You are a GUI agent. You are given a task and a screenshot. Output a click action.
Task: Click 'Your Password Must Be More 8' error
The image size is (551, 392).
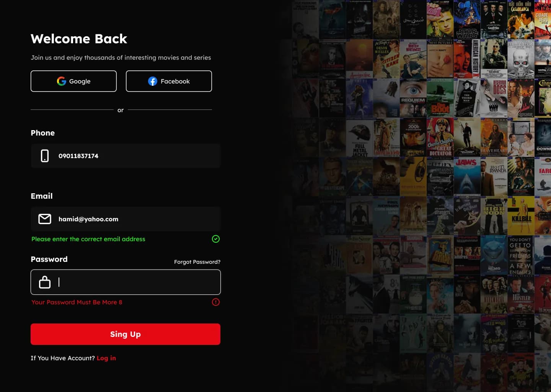[x=77, y=302]
